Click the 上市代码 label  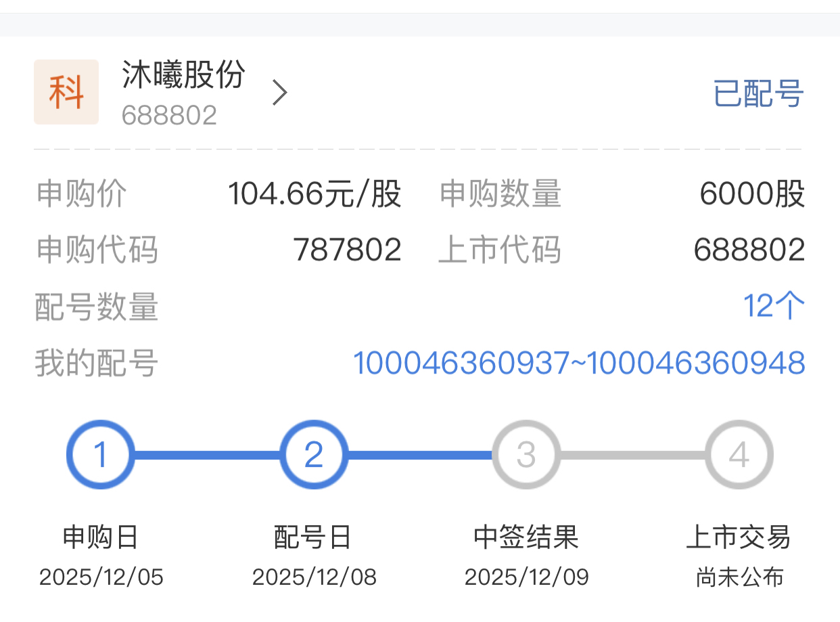[x=500, y=250]
